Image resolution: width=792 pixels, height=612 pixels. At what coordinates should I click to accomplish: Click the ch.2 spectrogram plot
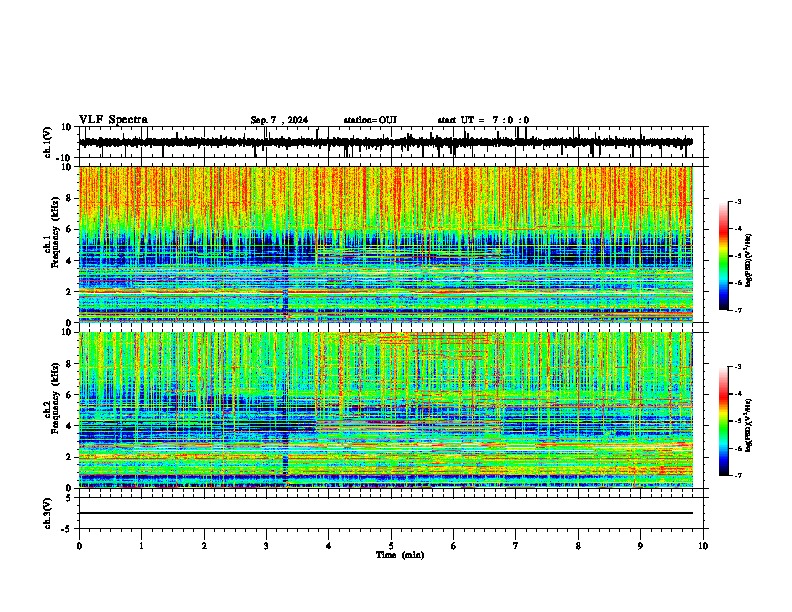coord(386,410)
